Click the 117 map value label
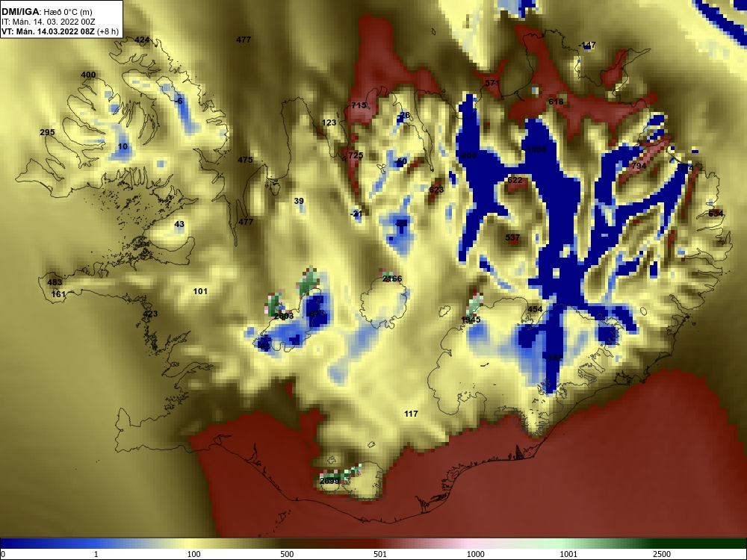The image size is (747, 560). [x=411, y=414]
